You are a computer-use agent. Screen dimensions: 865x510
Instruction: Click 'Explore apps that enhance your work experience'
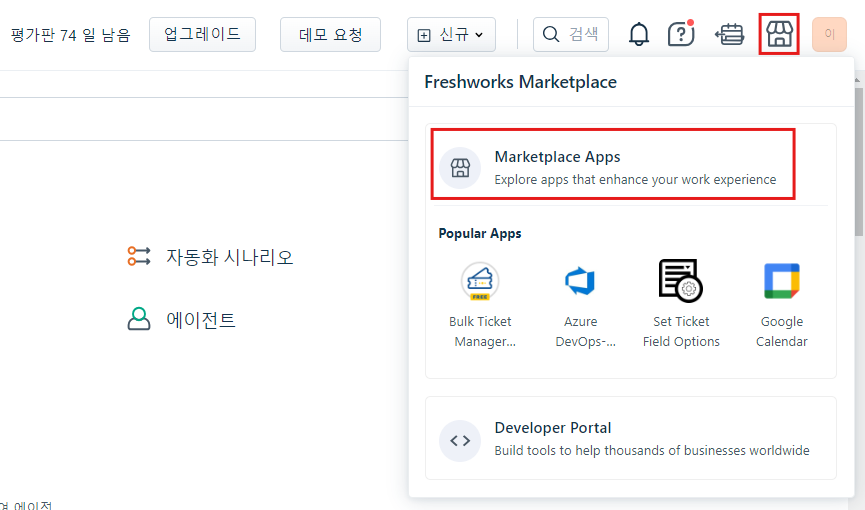point(635,180)
